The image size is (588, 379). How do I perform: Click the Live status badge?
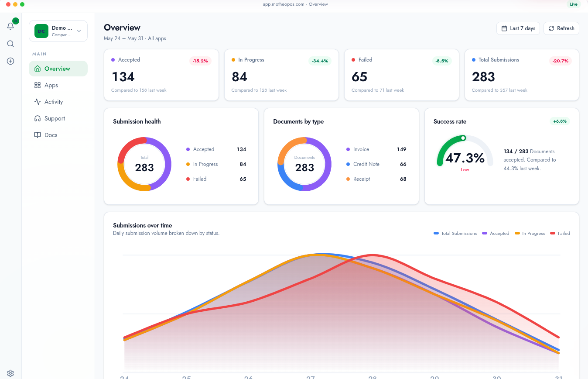pos(574,4)
